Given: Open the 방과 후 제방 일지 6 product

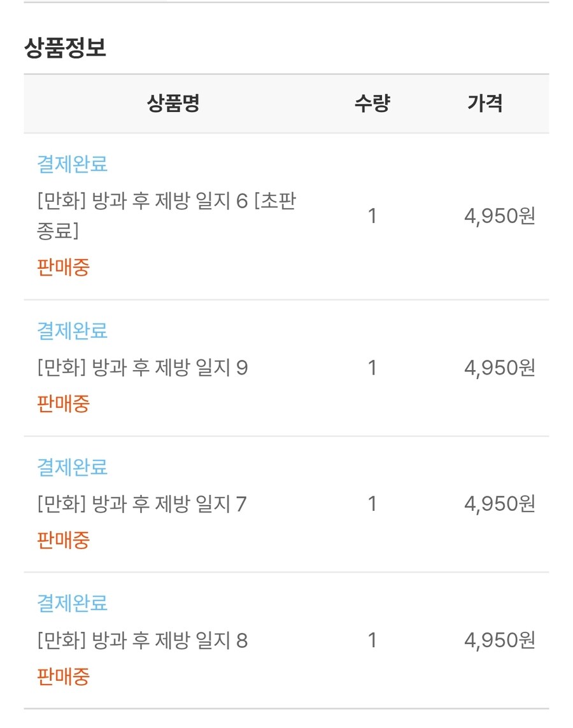Looking at the screenshot, I should click(166, 216).
